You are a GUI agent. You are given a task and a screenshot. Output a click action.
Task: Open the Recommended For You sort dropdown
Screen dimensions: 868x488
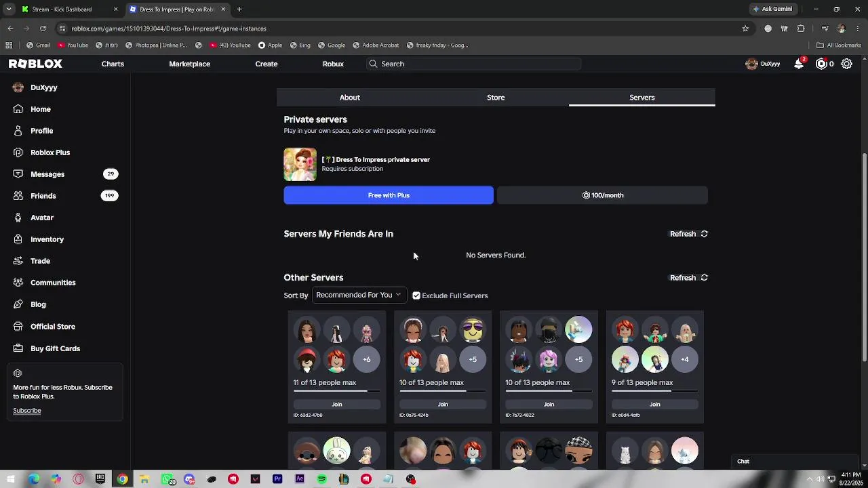(359, 295)
